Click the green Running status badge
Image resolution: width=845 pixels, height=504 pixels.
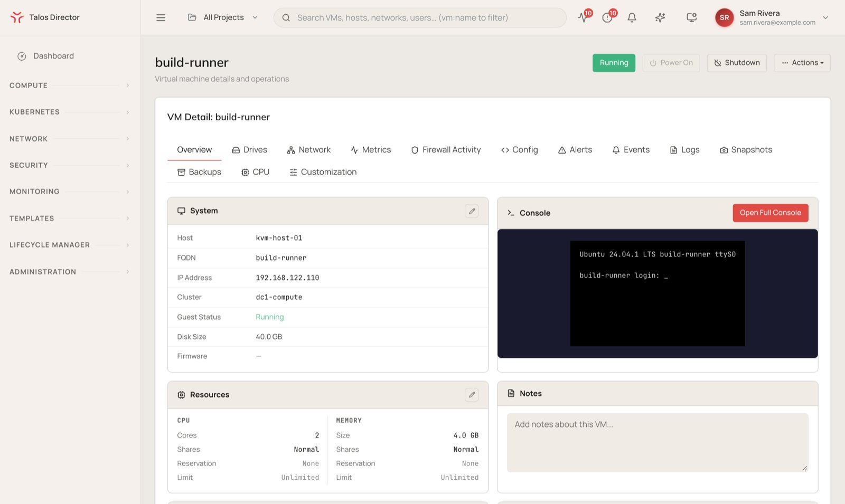tap(614, 63)
